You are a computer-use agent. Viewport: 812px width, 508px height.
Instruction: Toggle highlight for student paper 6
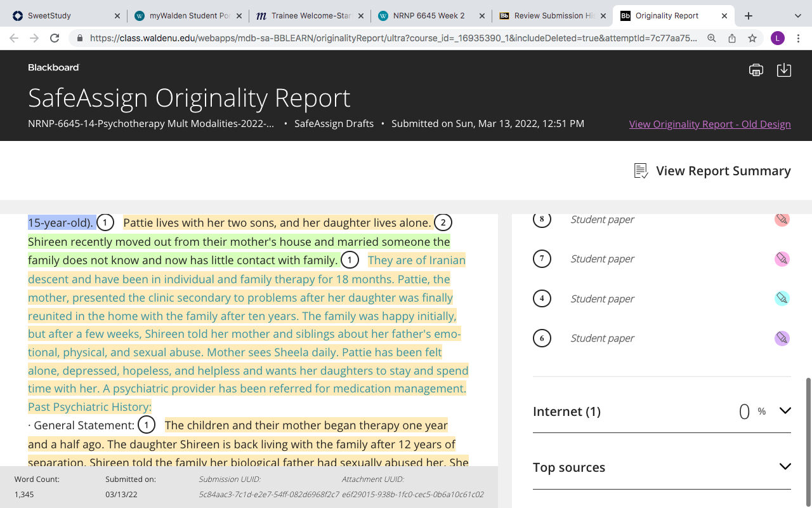pos(782,338)
